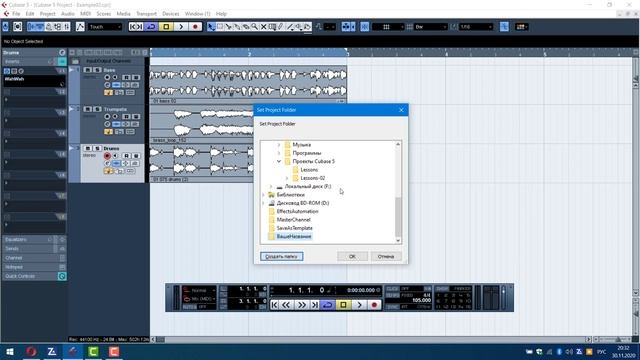Image resolution: width=640 pixels, height=360 pixels.
Task: Go to project end in transport panel
Action: click(x=315, y=305)
